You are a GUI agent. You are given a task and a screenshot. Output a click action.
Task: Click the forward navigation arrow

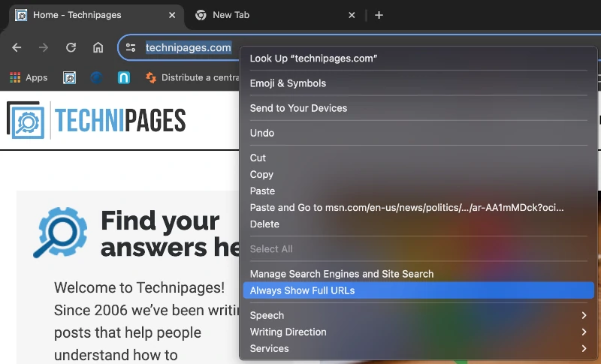[x=44, y=47]
